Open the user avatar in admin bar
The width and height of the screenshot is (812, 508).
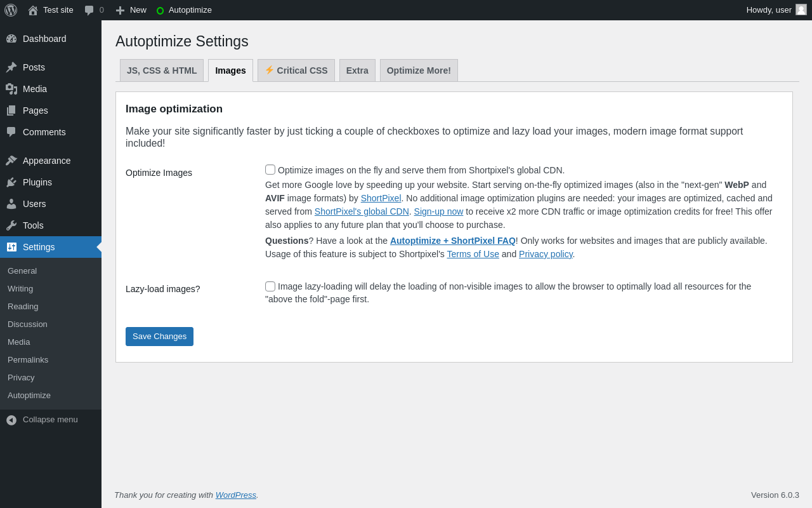[801, 10]
